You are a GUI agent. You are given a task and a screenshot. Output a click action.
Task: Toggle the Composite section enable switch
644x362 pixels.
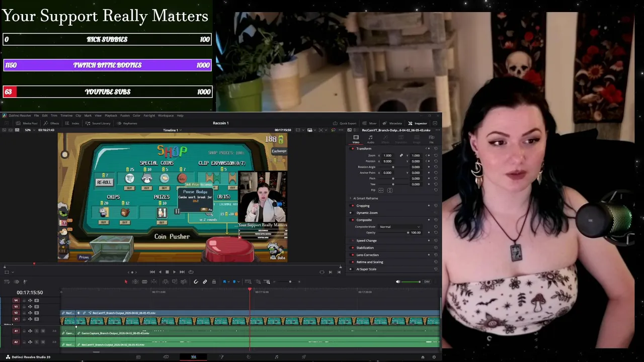(x=352, y=220)
